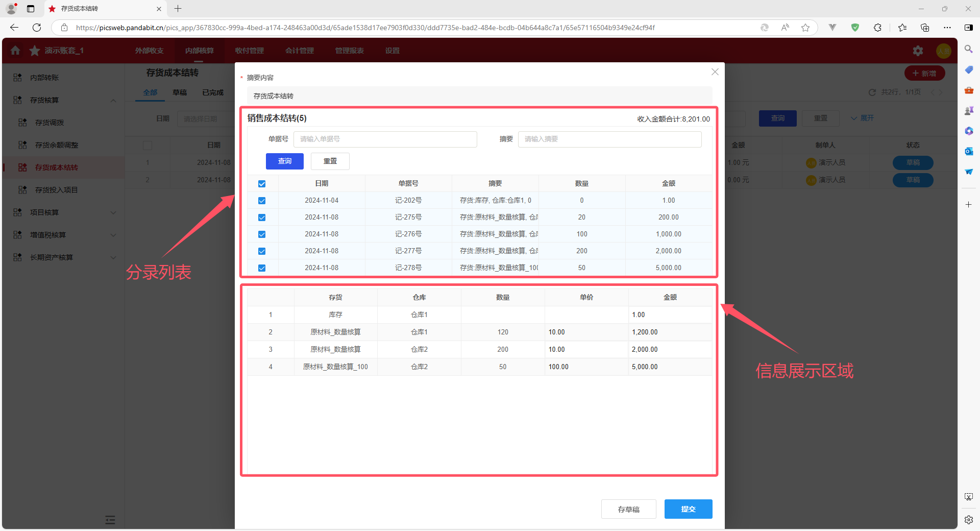Click the browser refresh icon
This screenshot has width=980, height=531.
point(37,28)
